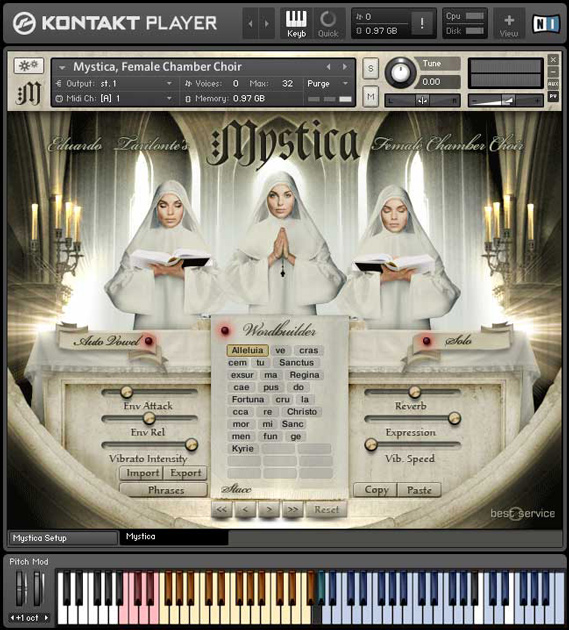
Task: Click the Expression slider knob
Action: pyautogui.click(x=454, y=418)
